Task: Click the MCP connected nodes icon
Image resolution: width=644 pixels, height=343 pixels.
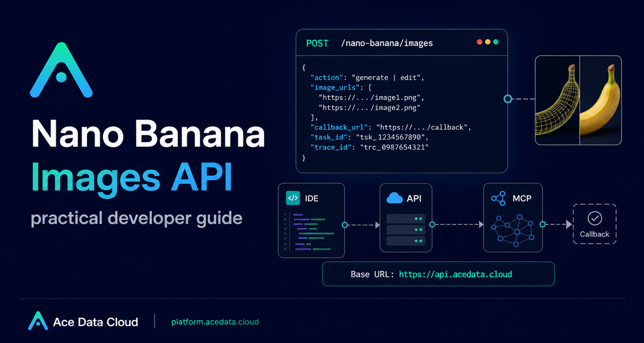Action: (x=499, y=199)
